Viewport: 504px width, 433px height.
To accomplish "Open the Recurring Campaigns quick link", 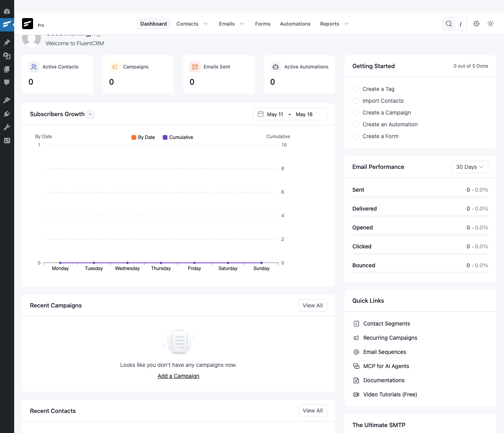I will (x=390, y=338).
